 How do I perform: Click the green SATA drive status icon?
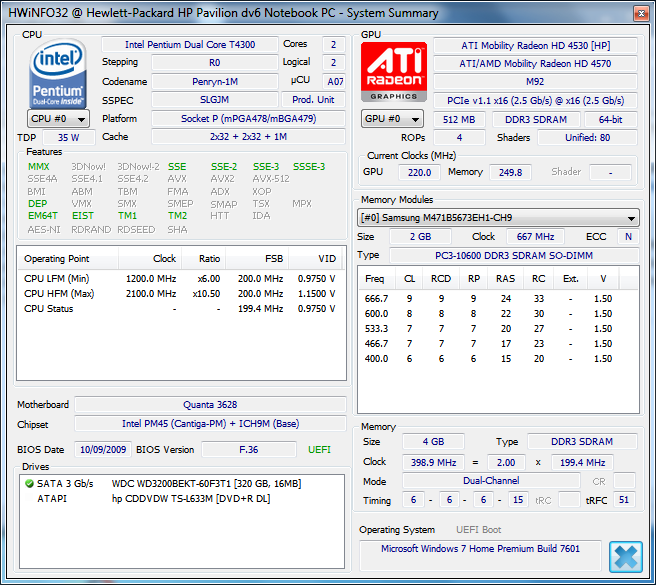pos(29,484)
